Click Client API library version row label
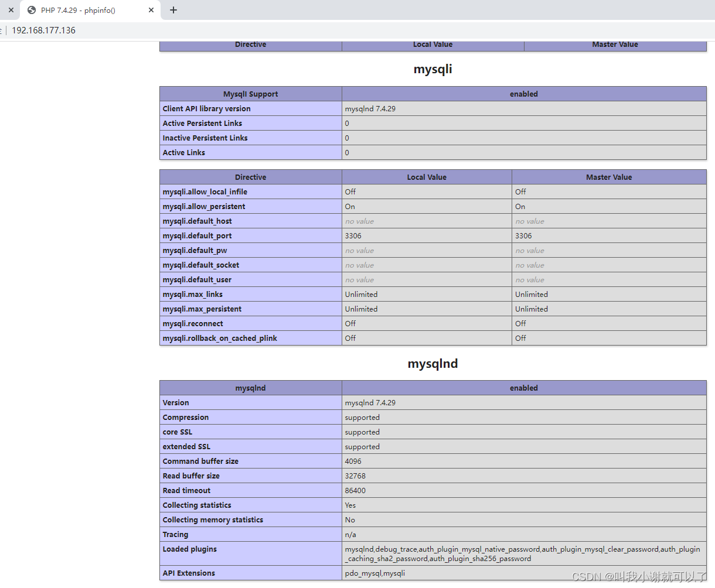Viewport: 715px width, 588px height. click(x=206, y=109)
